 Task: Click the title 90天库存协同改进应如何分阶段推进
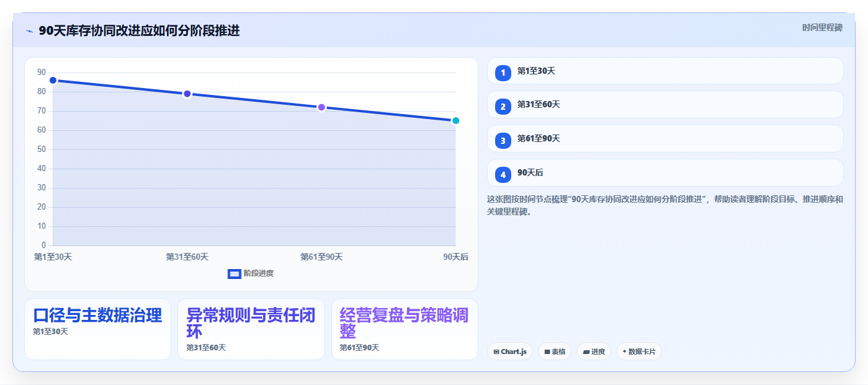coord(139,31)
